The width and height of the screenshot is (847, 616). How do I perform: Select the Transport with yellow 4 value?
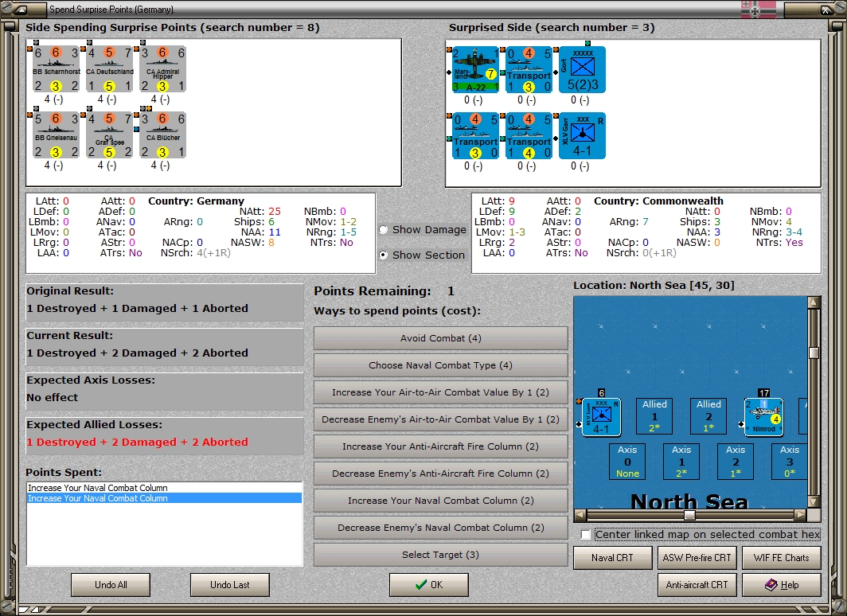tap(529, 135)
